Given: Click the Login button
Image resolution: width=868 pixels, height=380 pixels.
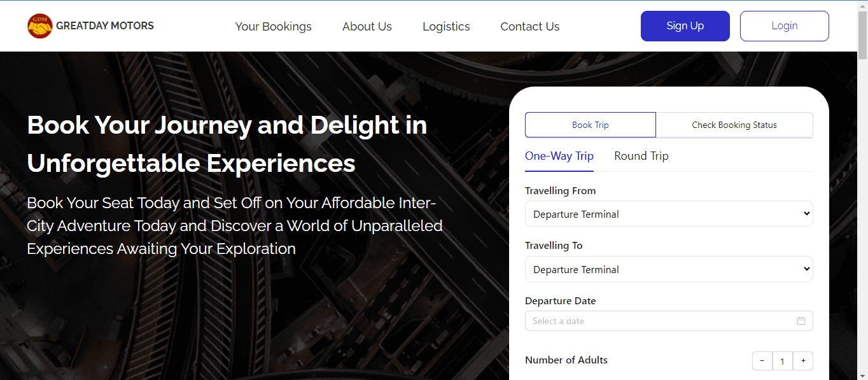Looking at the screenshot, I should coord(785,26).
